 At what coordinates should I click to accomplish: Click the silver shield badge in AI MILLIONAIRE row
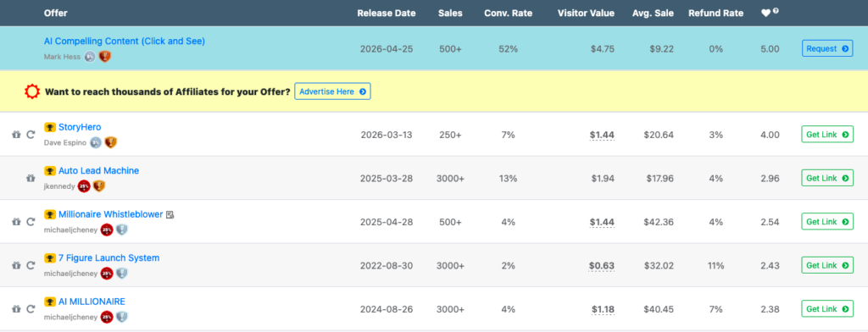click(x=122, y=317)
